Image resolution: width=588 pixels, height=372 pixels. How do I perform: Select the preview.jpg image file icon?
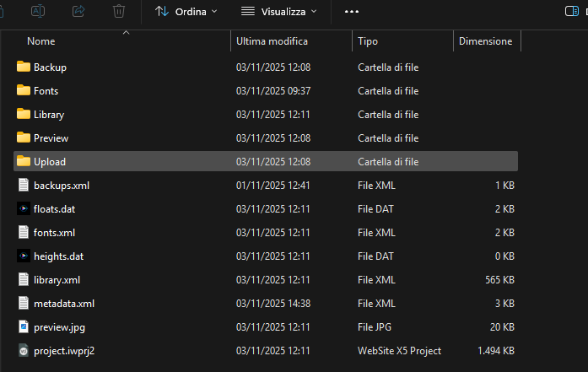pyautogui.click(x=24, y=327)
